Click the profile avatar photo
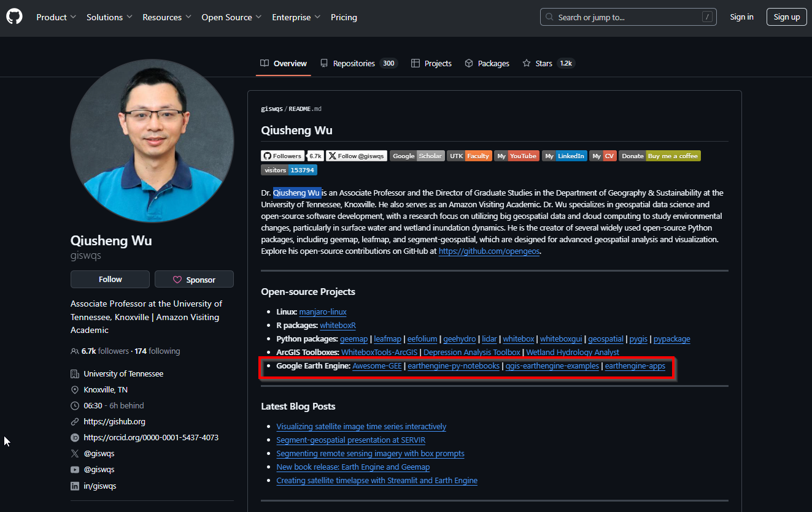Image resolution: width=812 pixels, height=512 pixels. 152,141
